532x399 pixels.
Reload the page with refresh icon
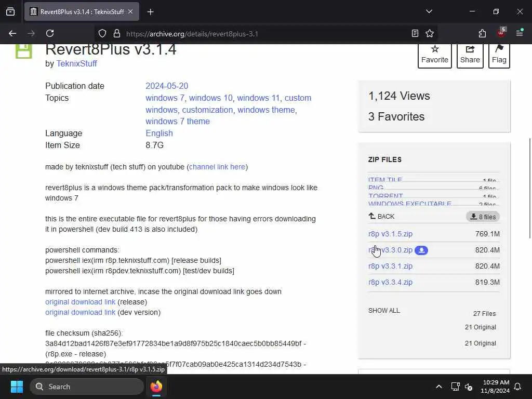click(x=50, y=33)
